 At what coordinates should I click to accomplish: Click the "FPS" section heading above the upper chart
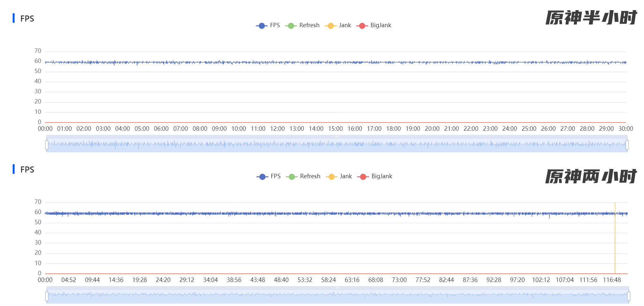[27, 19]
